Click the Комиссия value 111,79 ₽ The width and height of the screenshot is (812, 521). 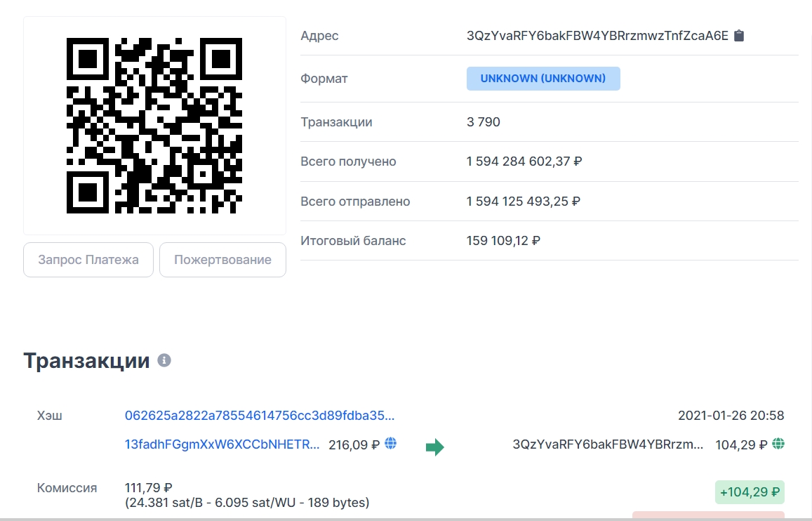pos(149,487)
